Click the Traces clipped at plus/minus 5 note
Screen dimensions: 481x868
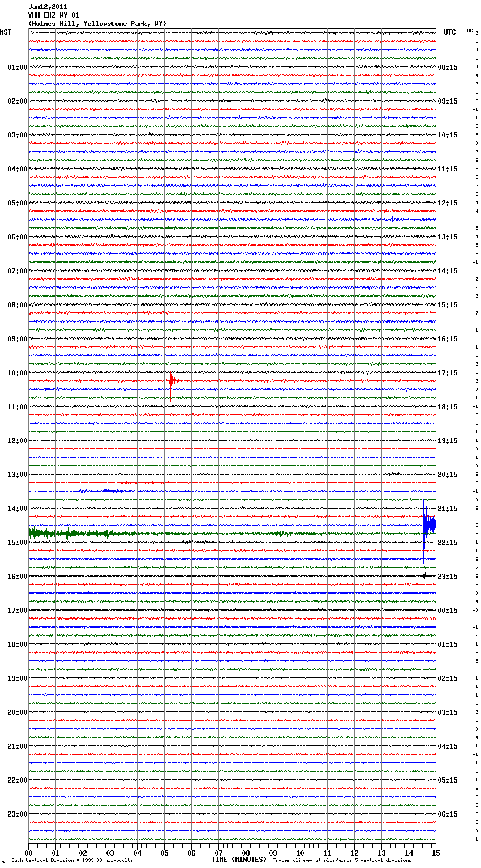[x=342, y=860]
